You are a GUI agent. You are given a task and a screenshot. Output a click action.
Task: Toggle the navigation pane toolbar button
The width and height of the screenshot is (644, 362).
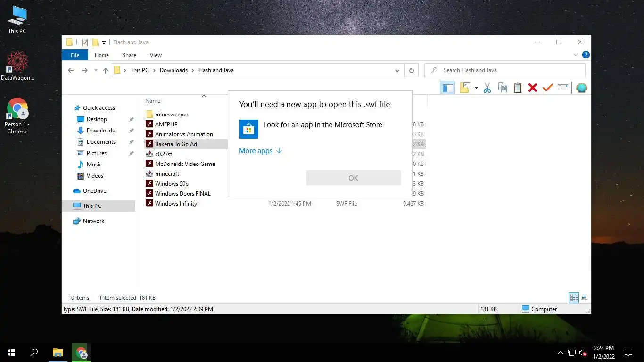pos(447,88)
